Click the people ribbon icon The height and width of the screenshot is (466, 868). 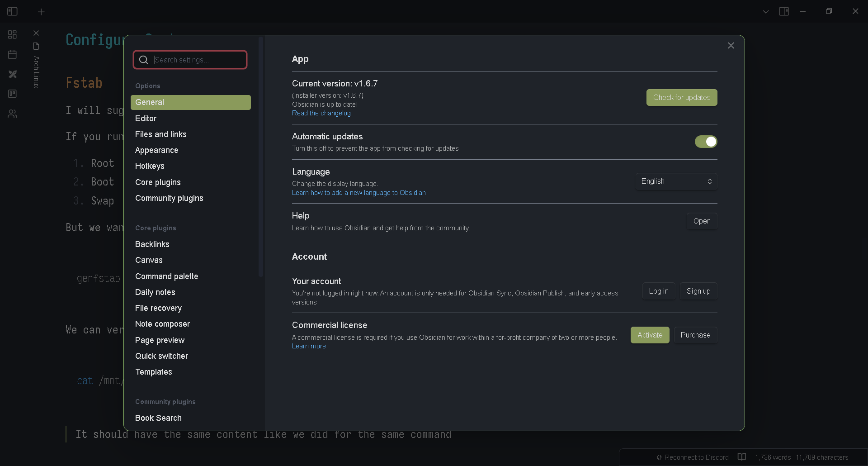[12, 114]
